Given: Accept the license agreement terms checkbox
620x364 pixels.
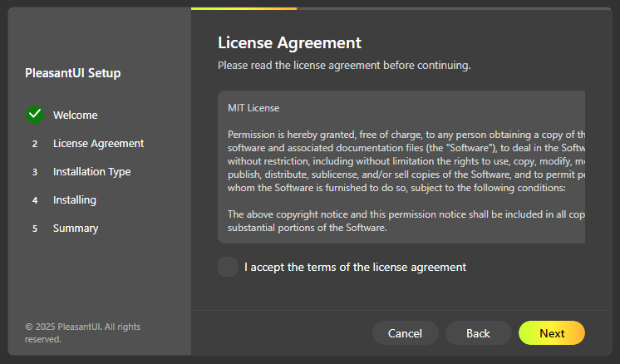Looking at the screenshot, I should (227, 267).
